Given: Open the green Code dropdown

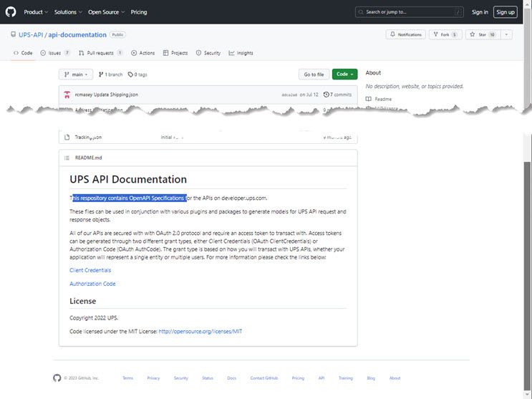Looking at the screenshot, I should (344, 74).
